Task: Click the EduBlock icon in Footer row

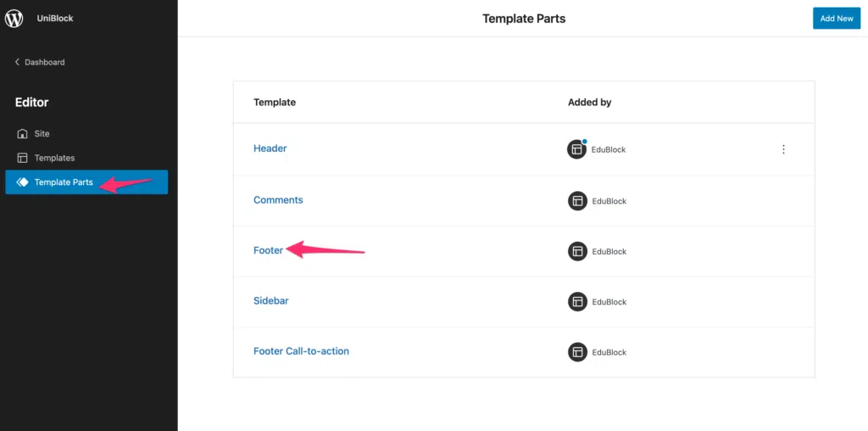Action: pyautogui.click(x=577, y=251)
